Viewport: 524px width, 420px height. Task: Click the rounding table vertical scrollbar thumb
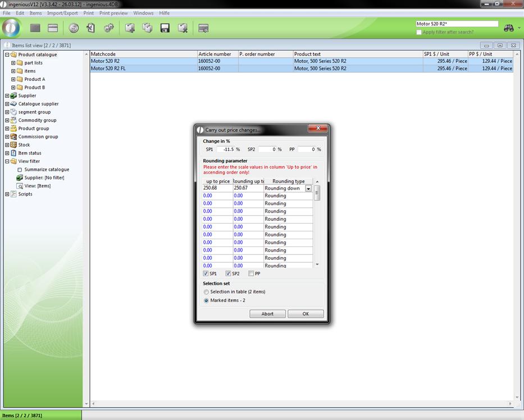(317, 193)
